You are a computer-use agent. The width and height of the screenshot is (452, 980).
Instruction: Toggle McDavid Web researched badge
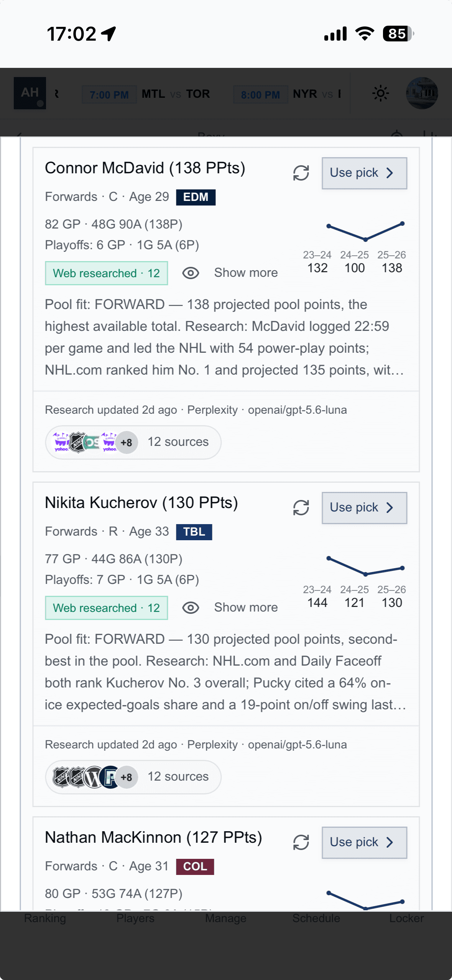click(107, 273)
